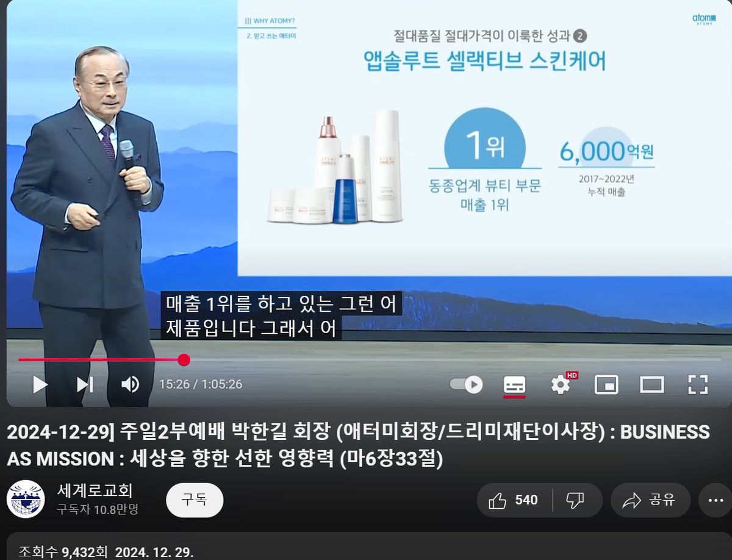The image size is (732, 560).
Task: Click the video title BUSINESS AS MISSION
Action: click(358, 445)
